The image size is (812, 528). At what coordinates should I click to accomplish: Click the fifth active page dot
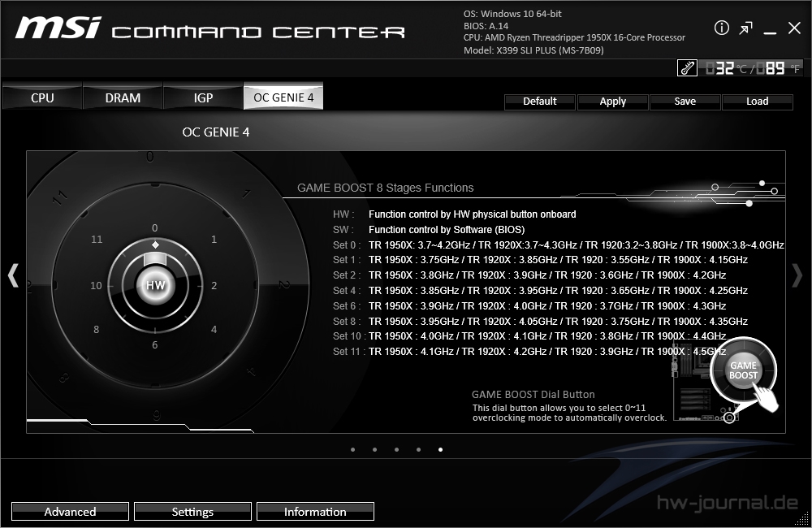tap(440, 450)
